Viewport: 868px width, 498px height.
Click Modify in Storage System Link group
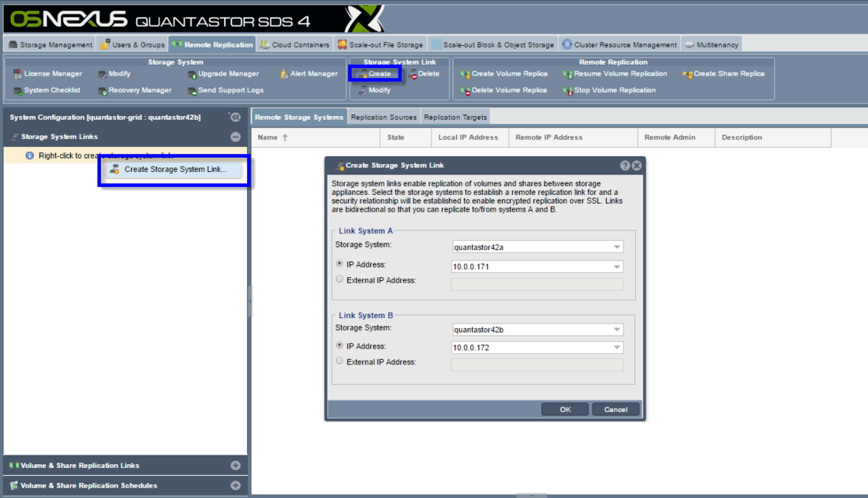tap(375, 90)
